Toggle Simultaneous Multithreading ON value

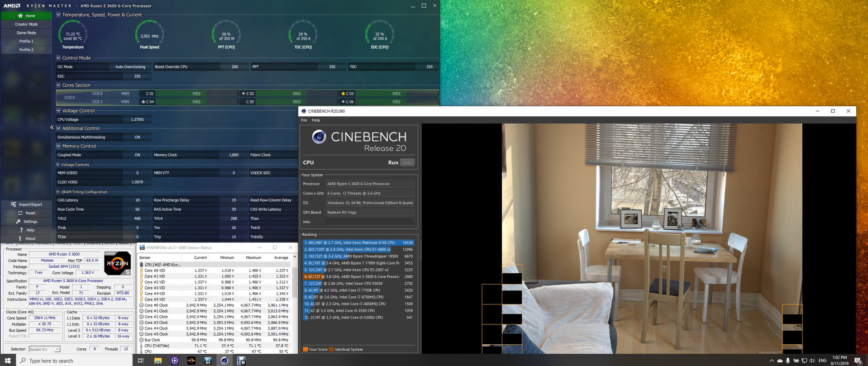coord(138,137)
